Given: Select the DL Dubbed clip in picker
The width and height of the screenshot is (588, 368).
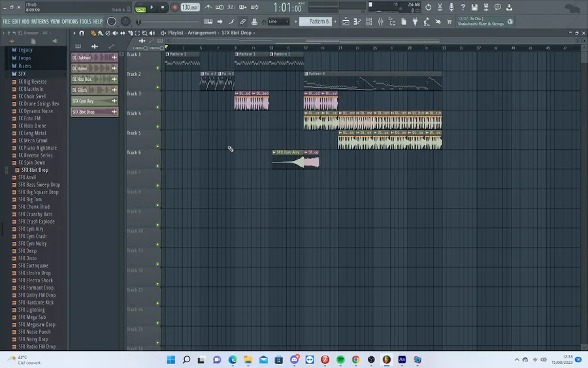Looking at the screenshot, I should 95,58.
